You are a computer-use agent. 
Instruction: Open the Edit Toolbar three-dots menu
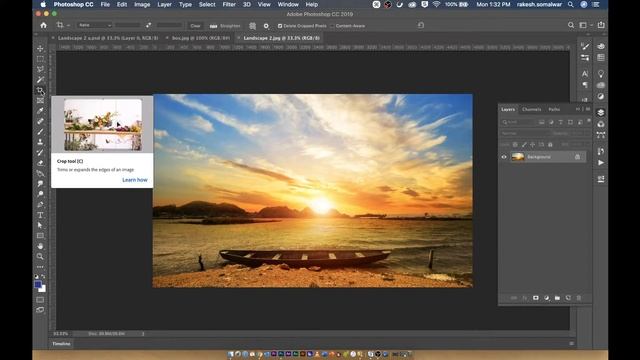[x=40, y=267]
